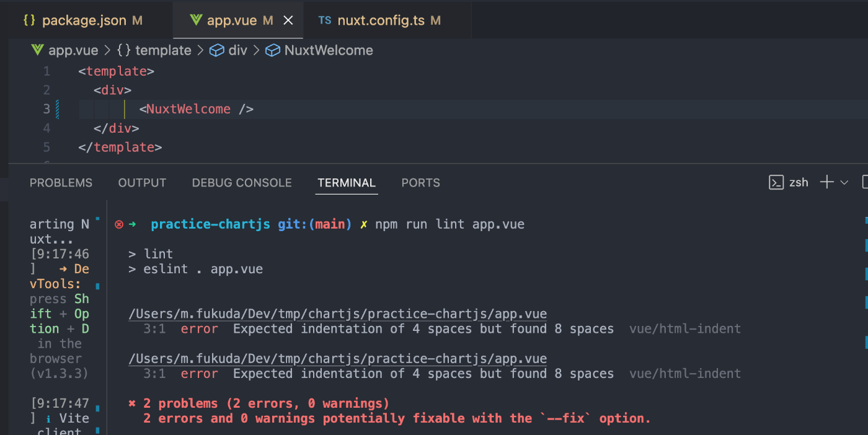Click the zsh terminal shell icon
Image resolution: width=868 pixels, height=435 pixels.
pyautogui.click(x=776, y=182)
